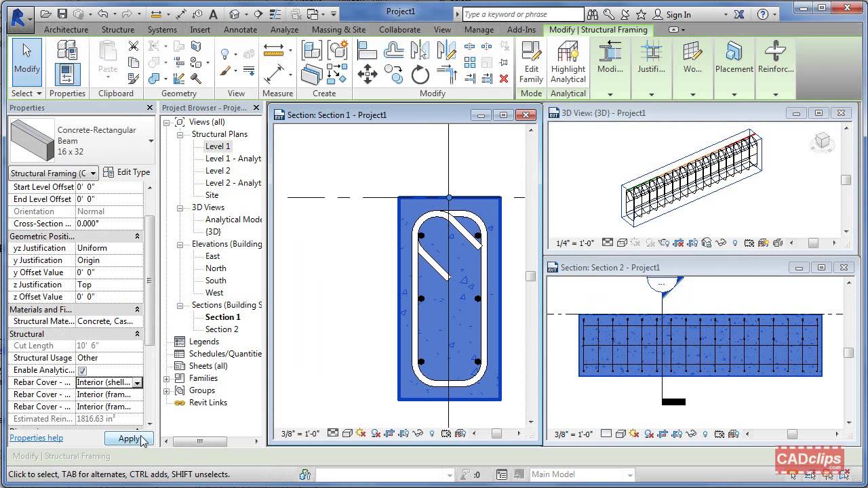
Task: Switch to the Annotate ribbon tab
Action: (x=240, y=30)
